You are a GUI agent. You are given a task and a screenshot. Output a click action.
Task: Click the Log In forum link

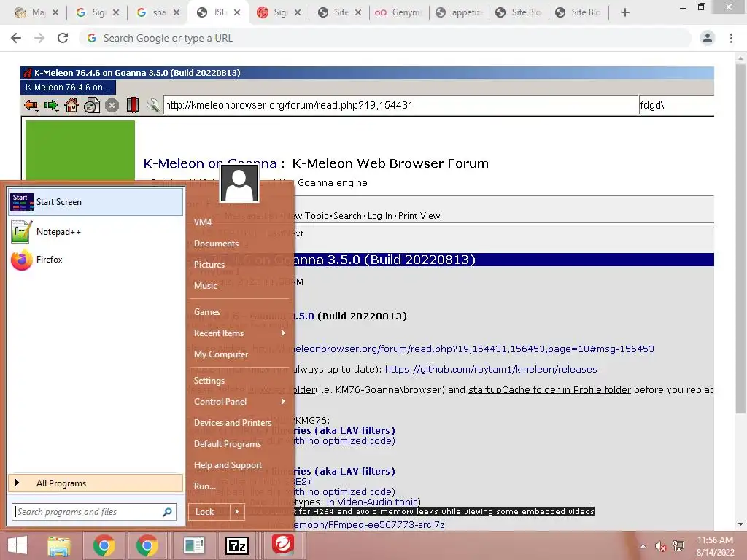pos(379,216)
